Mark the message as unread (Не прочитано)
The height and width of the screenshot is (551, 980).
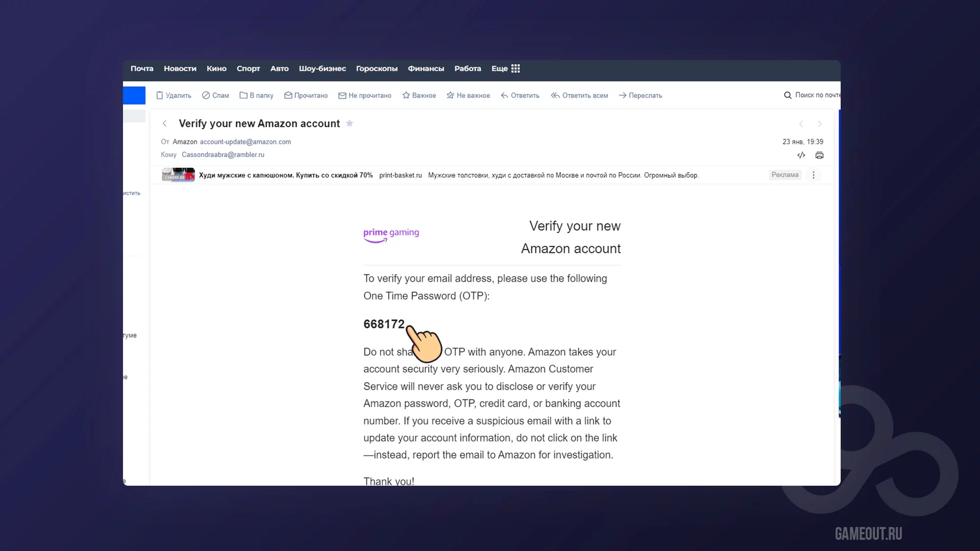(x=364, y=95)
